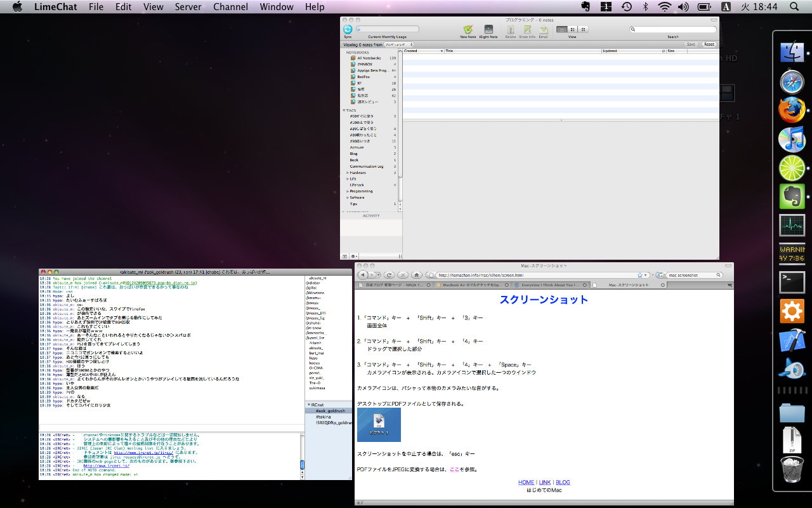The image size is (812, 508).
Task: Open the Window menu
Action: [x=277, y=7]
